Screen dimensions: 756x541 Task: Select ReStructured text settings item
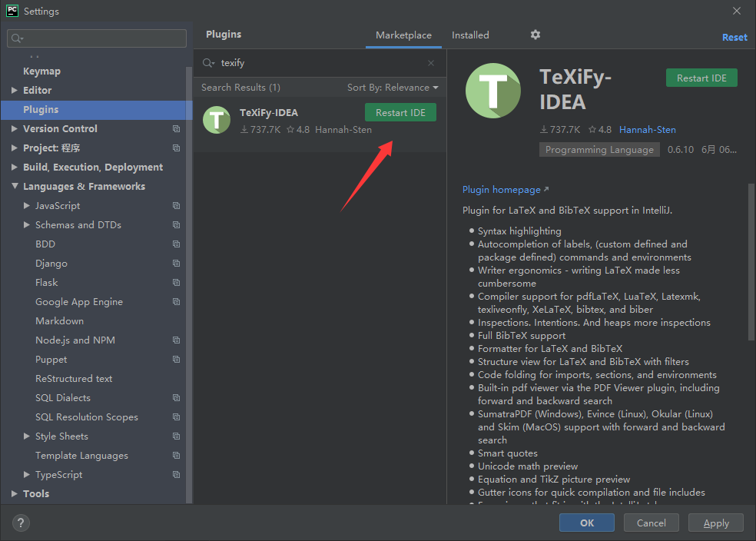tap(74, 379)
